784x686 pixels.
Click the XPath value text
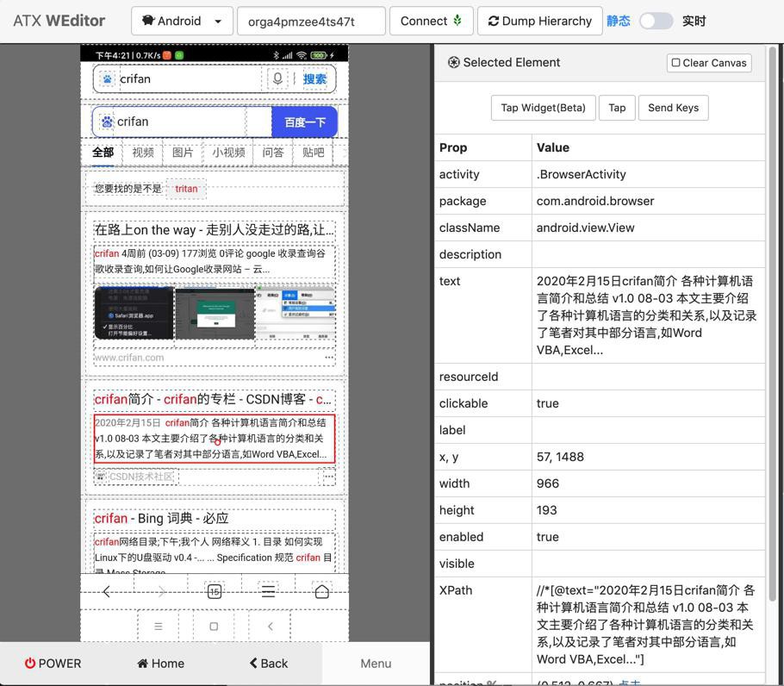(645, 625)
